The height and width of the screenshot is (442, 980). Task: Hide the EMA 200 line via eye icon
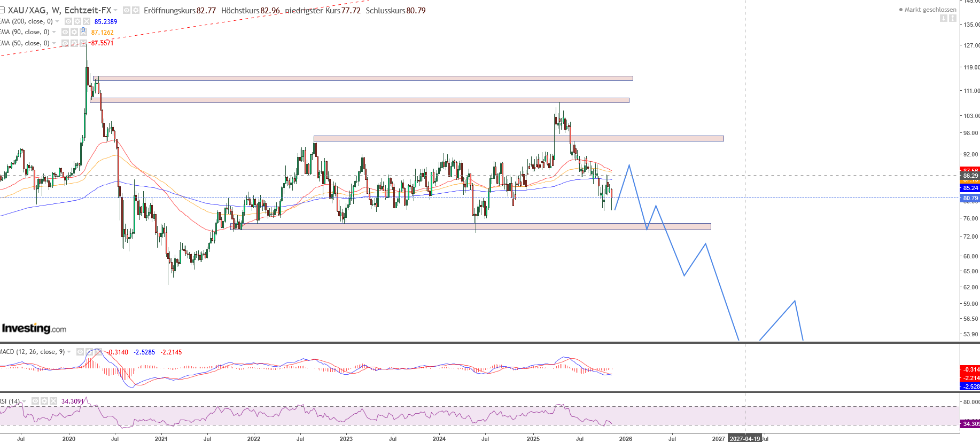pyautogui.click(x=68, y=21)
